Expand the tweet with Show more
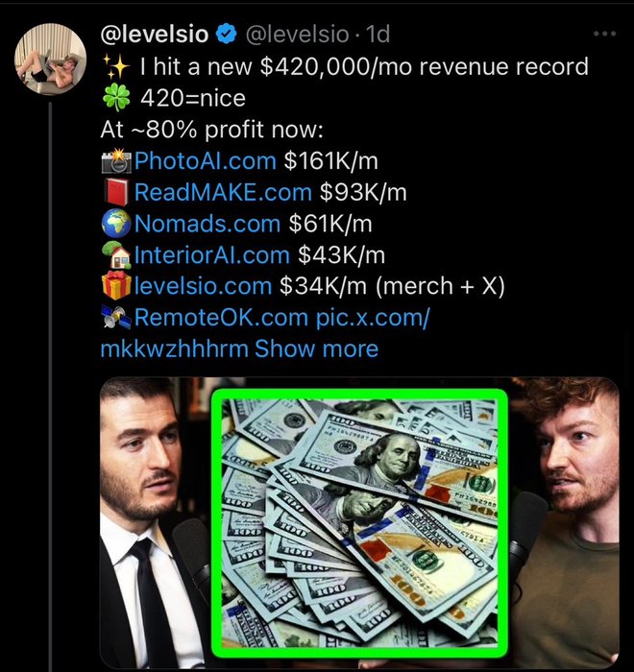634x672 pixels. [x=317, y=348]
